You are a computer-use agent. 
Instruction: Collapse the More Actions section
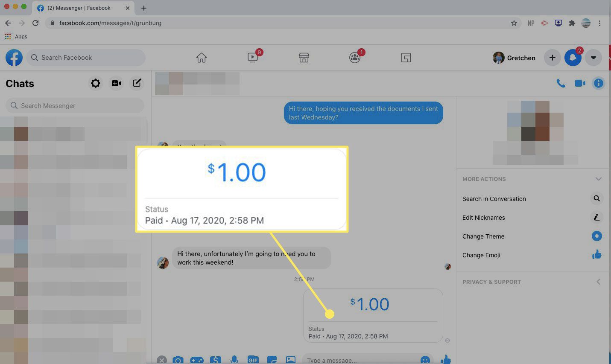pyautogui.click(x=598, y=179)
